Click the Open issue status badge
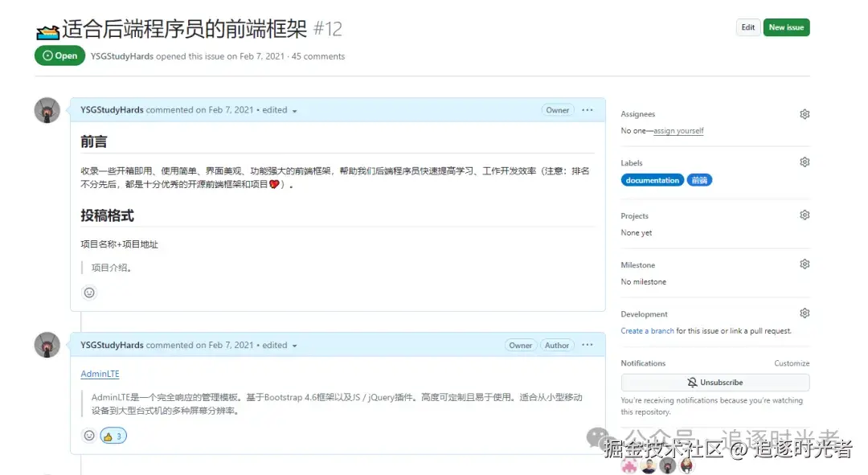 click(59, 55)
